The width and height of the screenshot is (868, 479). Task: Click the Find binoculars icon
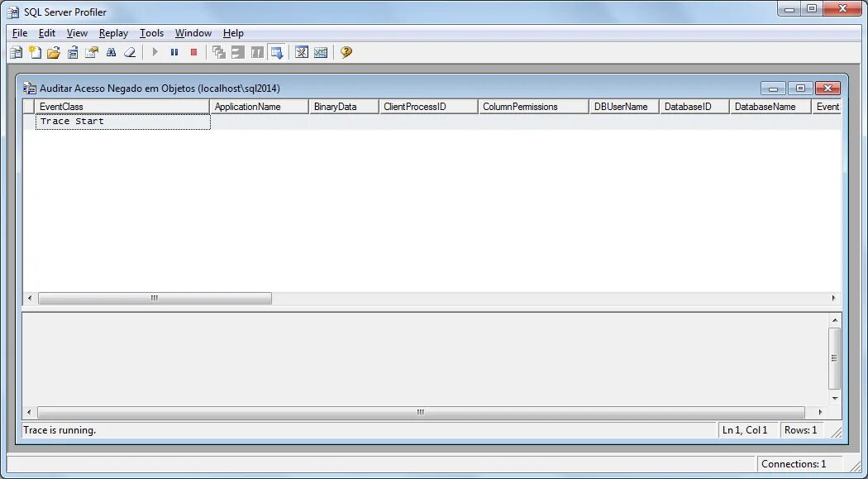click(x=111, y=53)
